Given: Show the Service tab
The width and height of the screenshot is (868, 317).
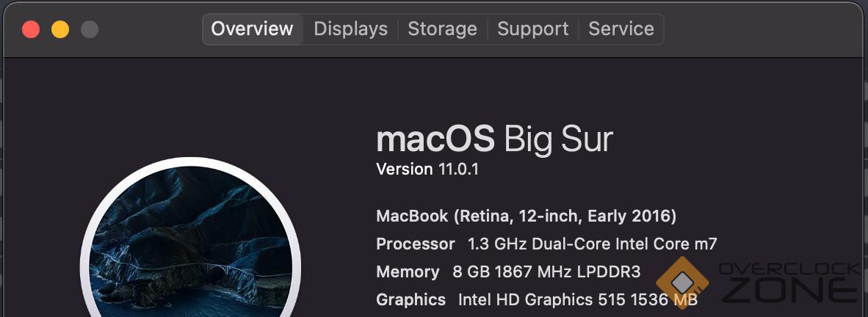Looking at the screenshot, I should [621, 29].
